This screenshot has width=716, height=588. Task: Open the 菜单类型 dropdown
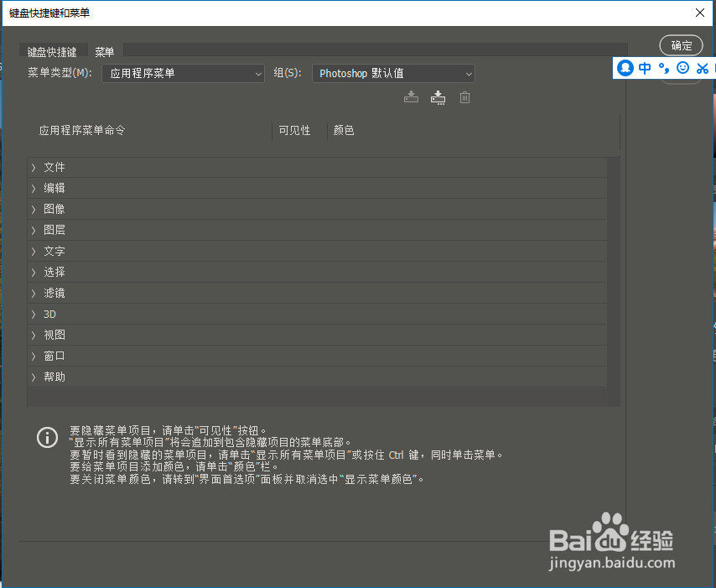pos(183,73)
